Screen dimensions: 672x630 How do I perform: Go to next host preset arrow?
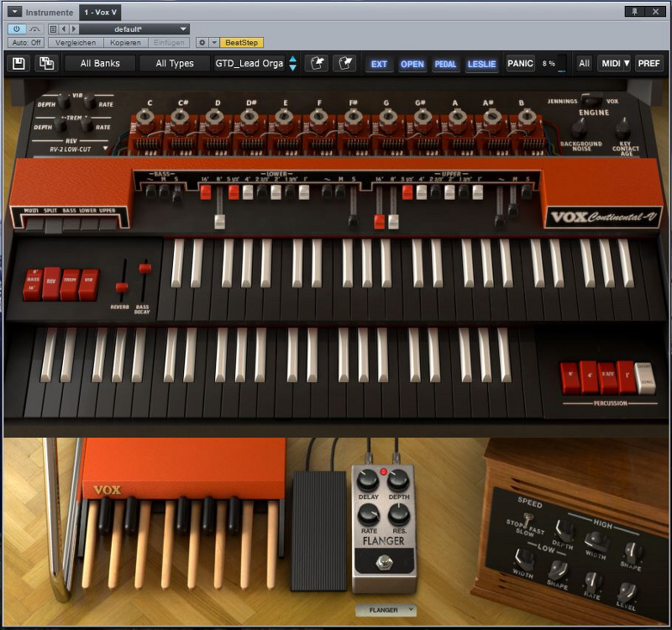(73, 29)
